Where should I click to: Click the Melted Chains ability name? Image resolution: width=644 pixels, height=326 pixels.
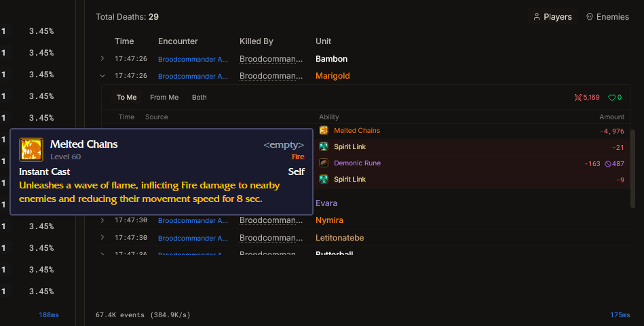pos(357,130)
